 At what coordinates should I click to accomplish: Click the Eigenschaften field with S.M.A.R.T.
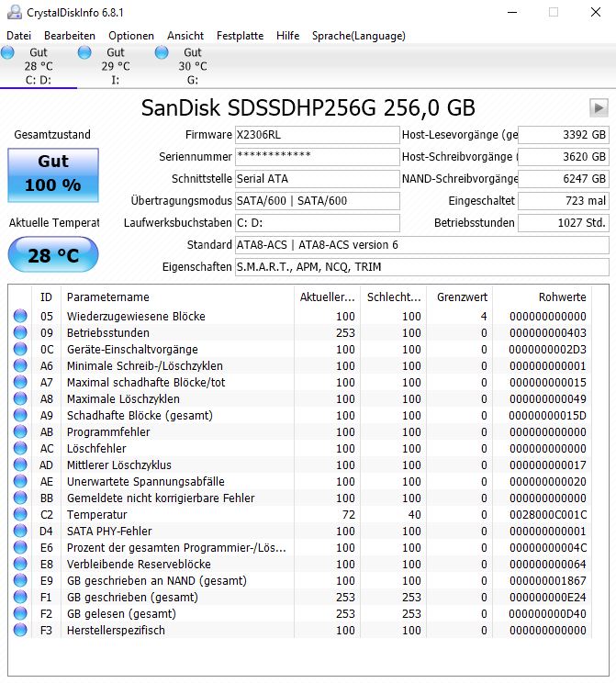tap(421, 267)
